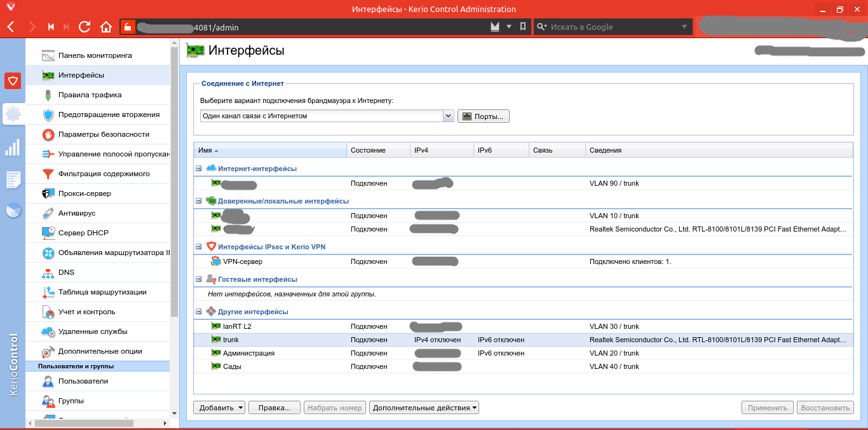
Task: Click the Vivaldi shield icon in the side panel
Action: point(13,80)
